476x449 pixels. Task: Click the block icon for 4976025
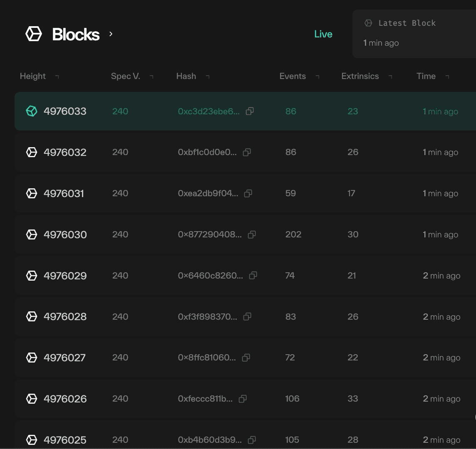click(x=32, y=439)
